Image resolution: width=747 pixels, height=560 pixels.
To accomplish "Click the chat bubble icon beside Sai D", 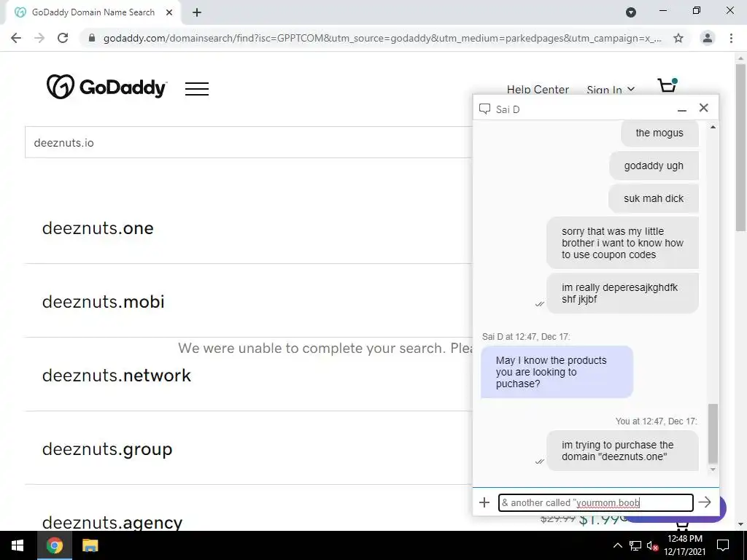I will (x=484, y=109).
